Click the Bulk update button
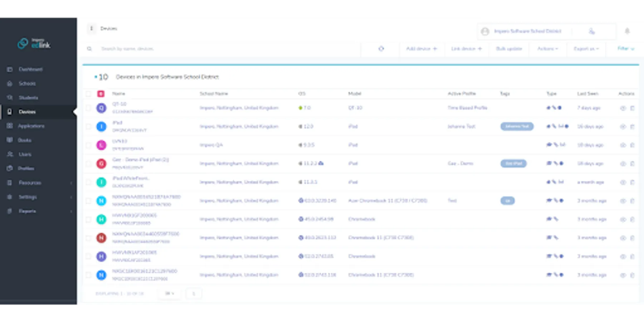This screenshot has width=644, height=322. 509,49
